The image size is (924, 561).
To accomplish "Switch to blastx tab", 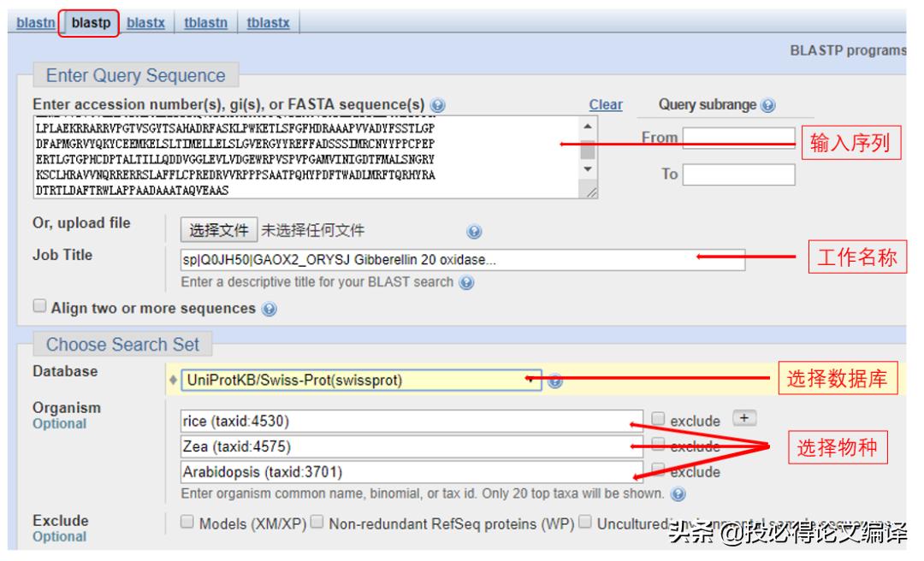I will 145,23.
